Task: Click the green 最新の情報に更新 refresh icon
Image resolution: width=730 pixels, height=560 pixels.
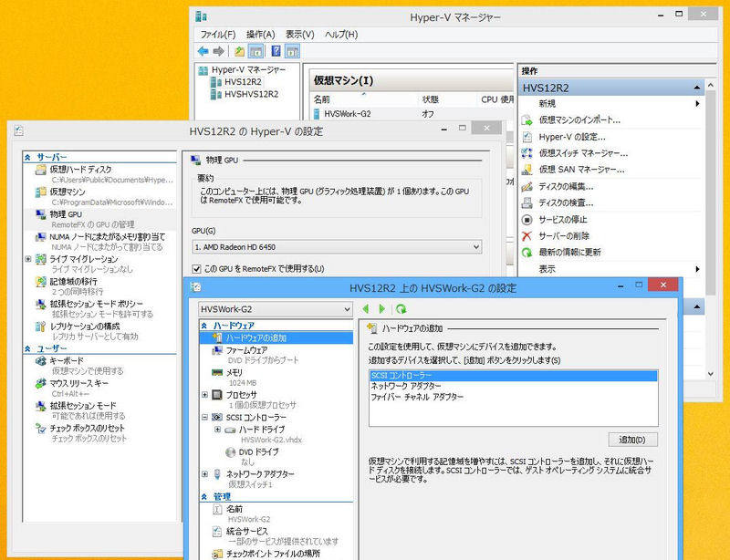Action: (527, 253)
